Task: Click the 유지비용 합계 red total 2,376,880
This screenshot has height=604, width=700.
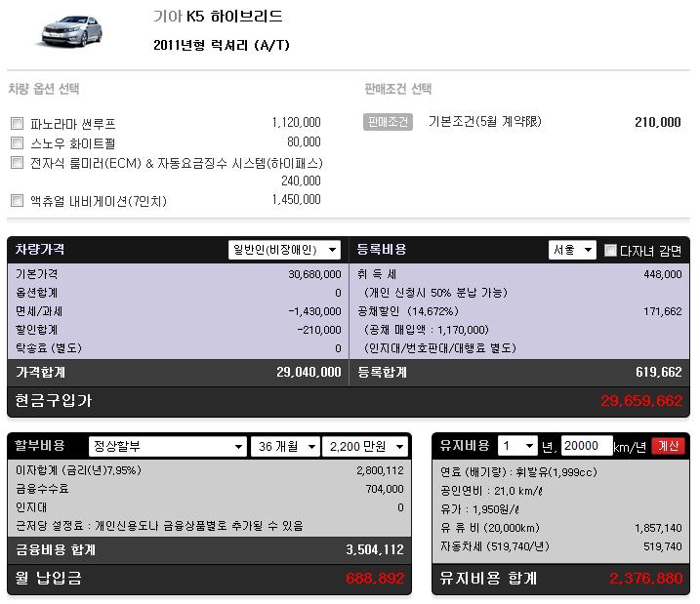Action: (646, 578)
